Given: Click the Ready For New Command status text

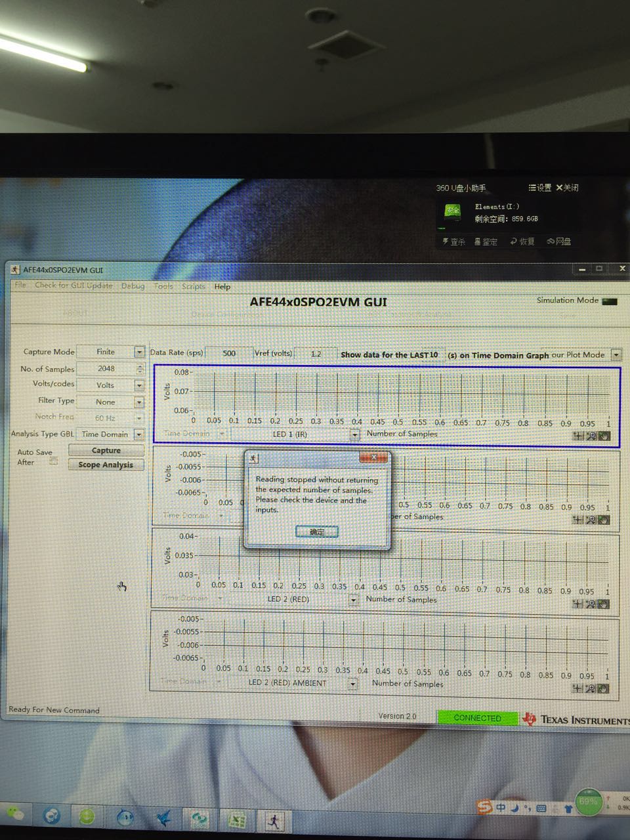Looking at the screenshot, I should coord(54,710).
